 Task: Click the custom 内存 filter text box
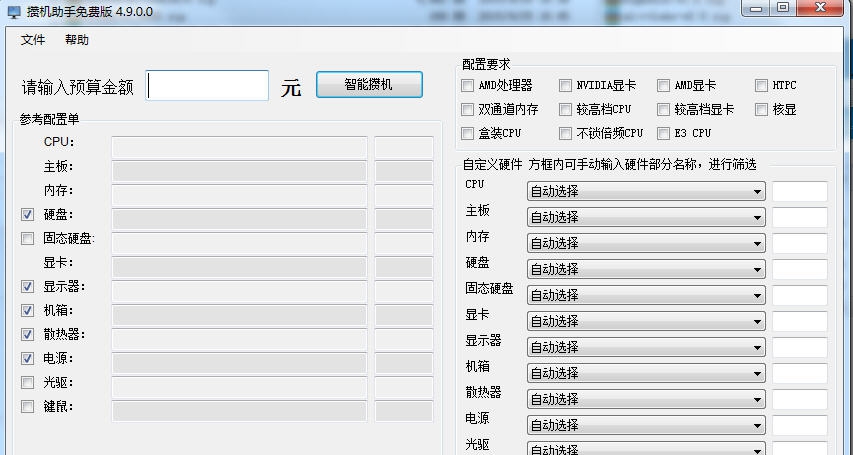[x=800, y=243]
